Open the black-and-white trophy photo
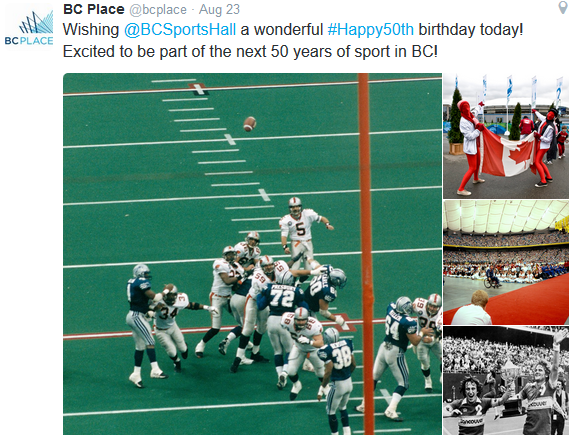The image size is (569, 435). (x=506, y=381)
